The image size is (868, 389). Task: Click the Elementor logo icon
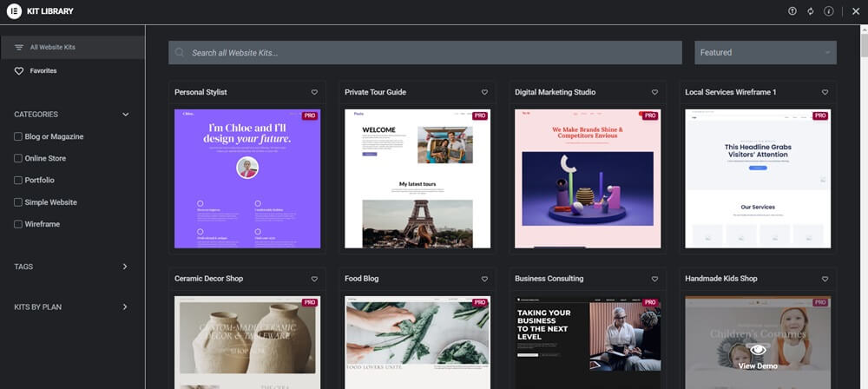tap(14, 11)
